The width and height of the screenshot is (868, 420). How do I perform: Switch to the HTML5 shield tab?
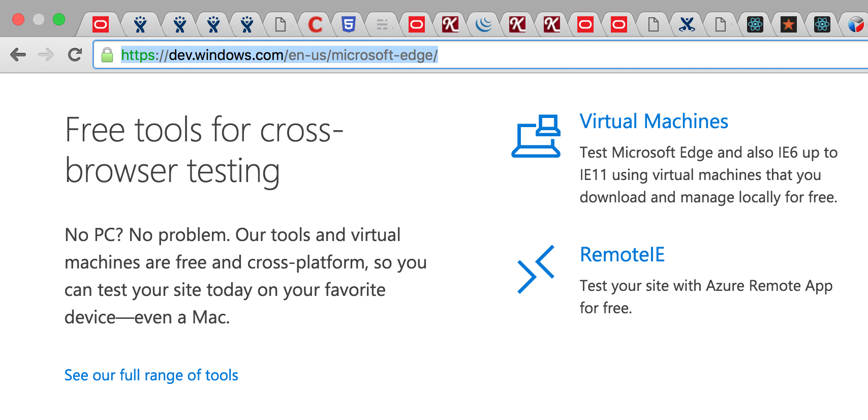click(349, 24)
